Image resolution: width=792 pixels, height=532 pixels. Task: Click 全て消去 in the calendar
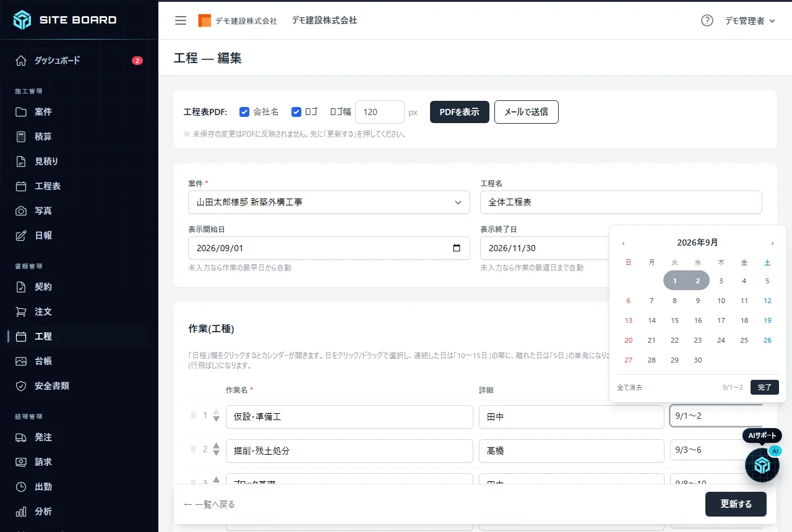tap(630, 387)
